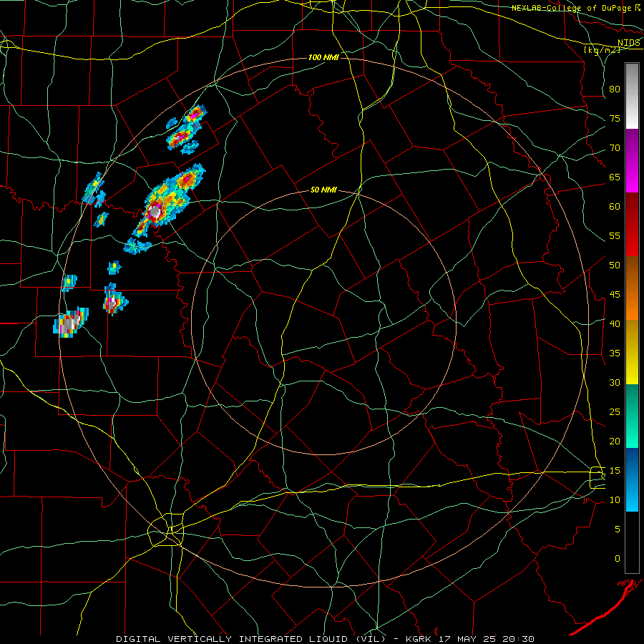Click the 35 value on the color scale
Screen dimensions: 644x644
coord(615,353)
